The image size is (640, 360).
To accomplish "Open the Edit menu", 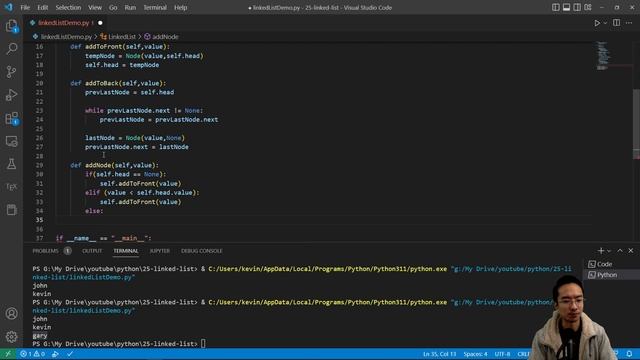I will click(42, 7).
